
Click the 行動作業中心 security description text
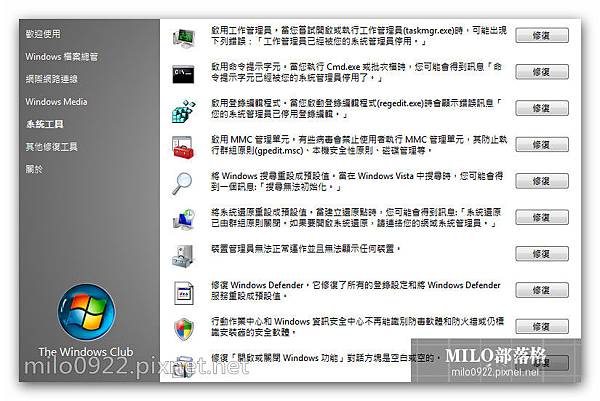click(x=357, y=326)
